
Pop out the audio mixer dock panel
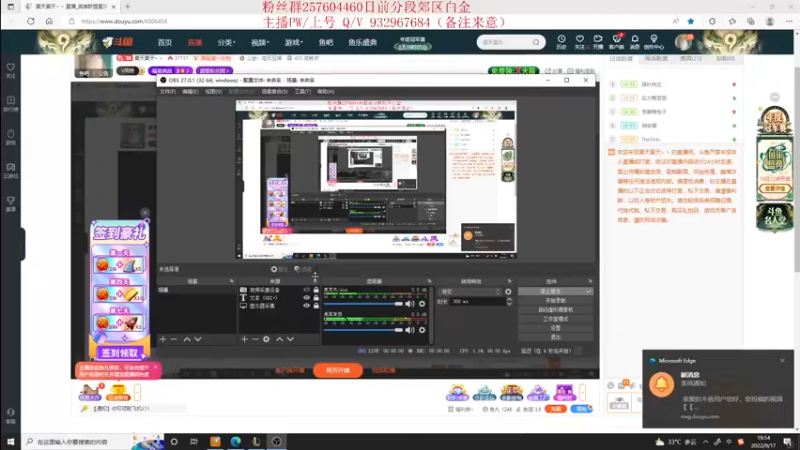point(429,281)
